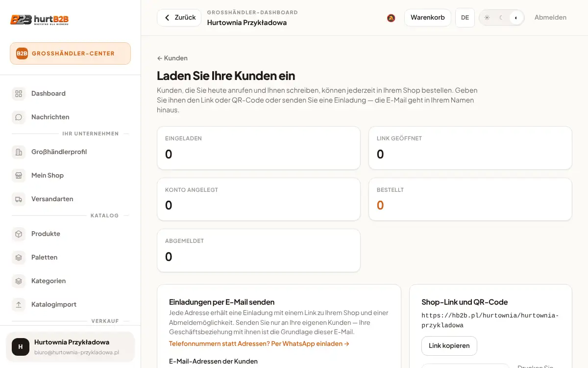
Task: Click the E-Mail-Adressen der Kunden label
Action: (x=213, y=362)
